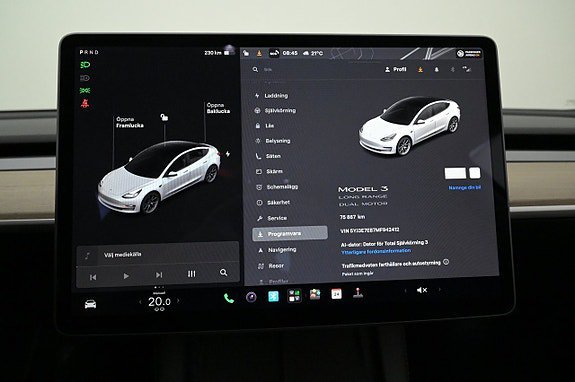Open the teal square app in dock
Image resolution: width=575 pixels, height=382 pixels.
273,296
